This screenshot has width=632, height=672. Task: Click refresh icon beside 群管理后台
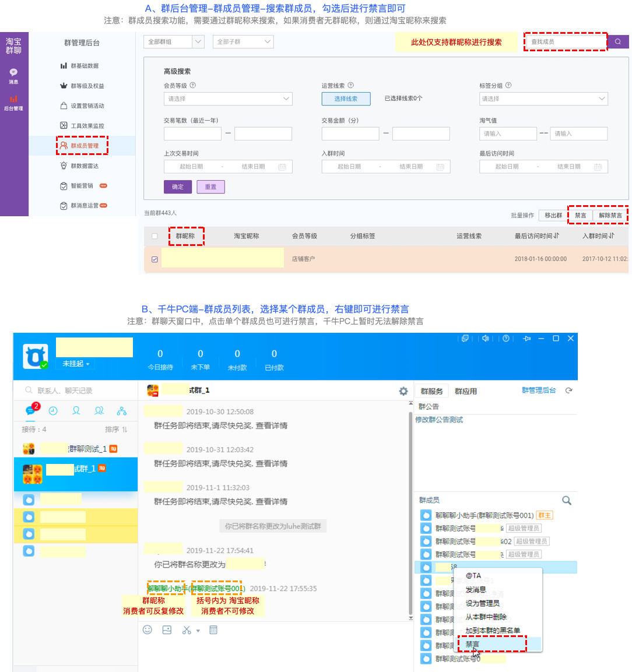569,390
